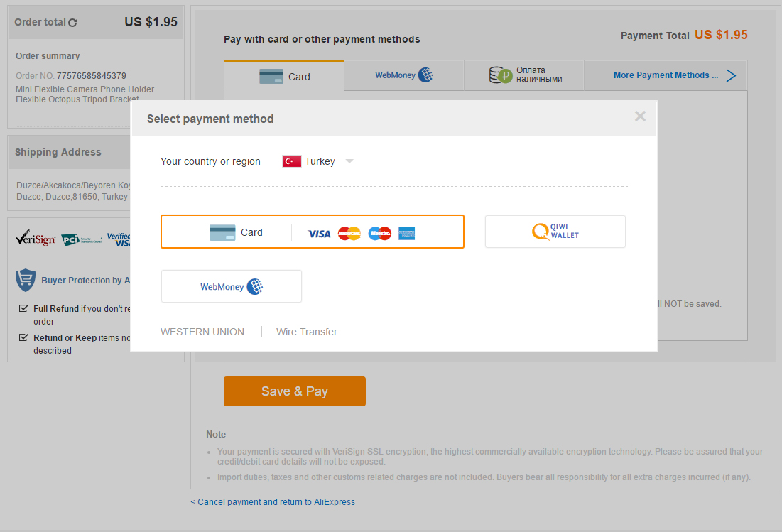
Task: Click the Maestro logo icon
Action: tap(380, 233)
